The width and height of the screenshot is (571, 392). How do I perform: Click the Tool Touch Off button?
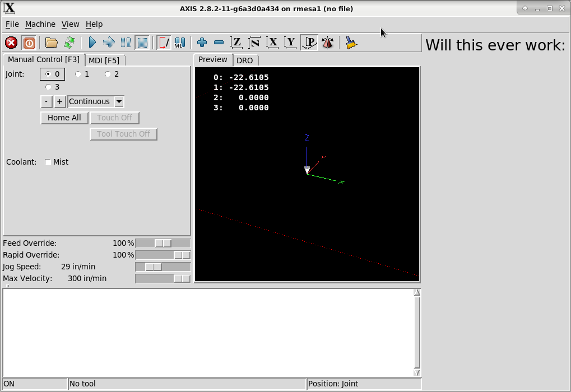point(123,134)
